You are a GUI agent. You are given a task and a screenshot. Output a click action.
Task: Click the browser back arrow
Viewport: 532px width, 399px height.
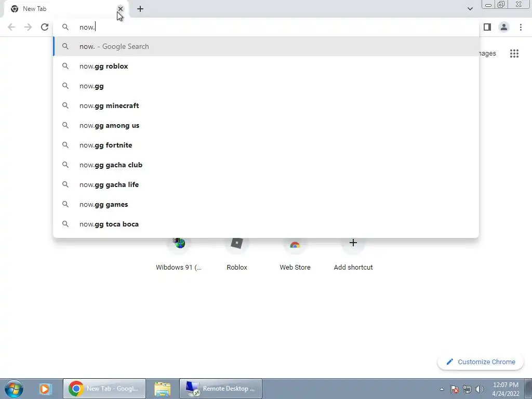pos(11,27)
